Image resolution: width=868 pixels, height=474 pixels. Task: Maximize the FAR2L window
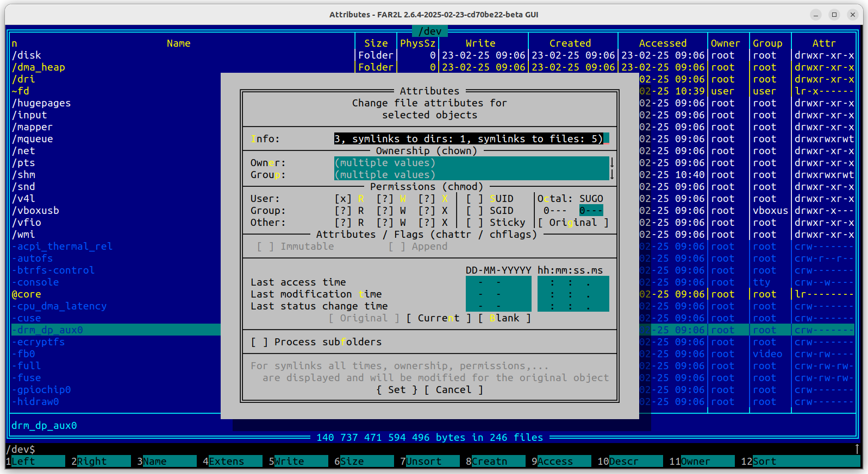click(x=834, y=15)
